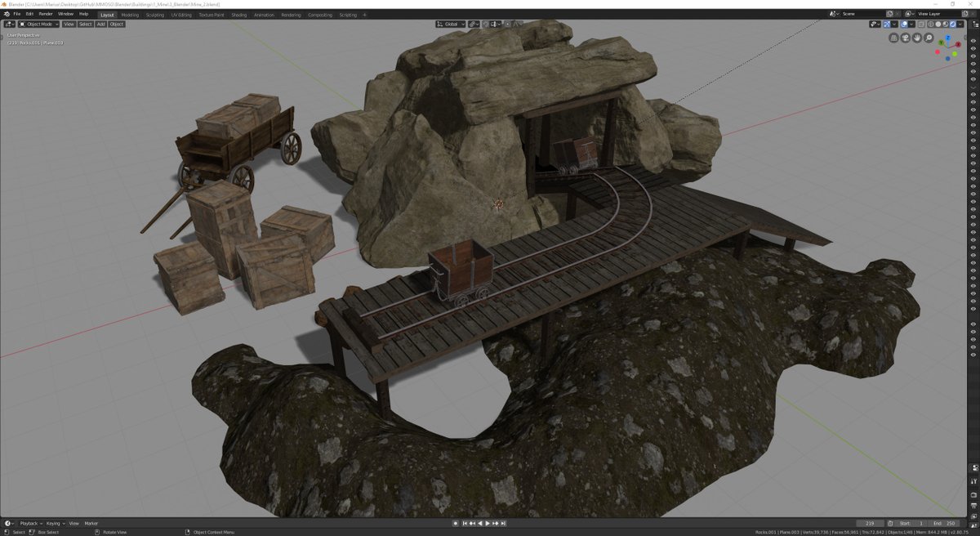The height and width of the screenshot is (536, 980).
Task: Open the viewport Add menu
Action: point(101,24)
